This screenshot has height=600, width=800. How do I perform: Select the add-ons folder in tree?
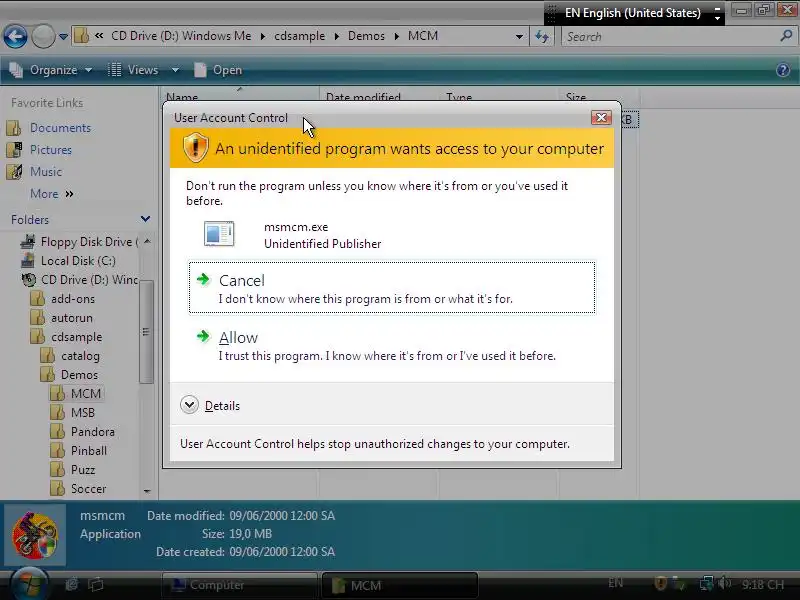click(x=72, y=298)
